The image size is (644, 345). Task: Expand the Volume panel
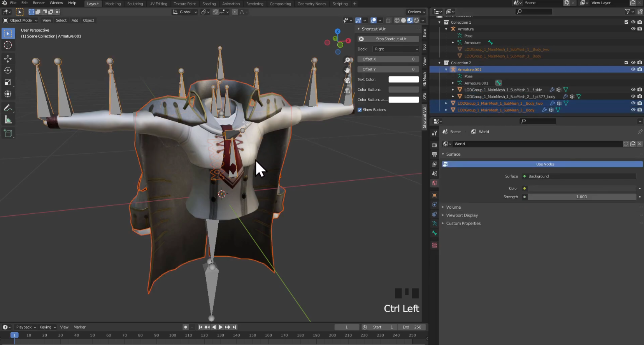click(453, 207)
